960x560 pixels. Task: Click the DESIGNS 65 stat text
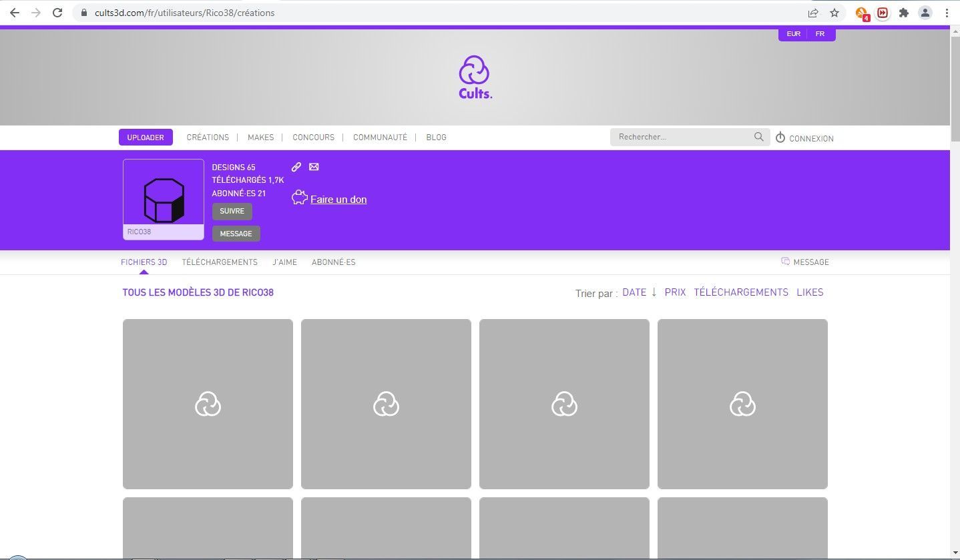[234, 168]
